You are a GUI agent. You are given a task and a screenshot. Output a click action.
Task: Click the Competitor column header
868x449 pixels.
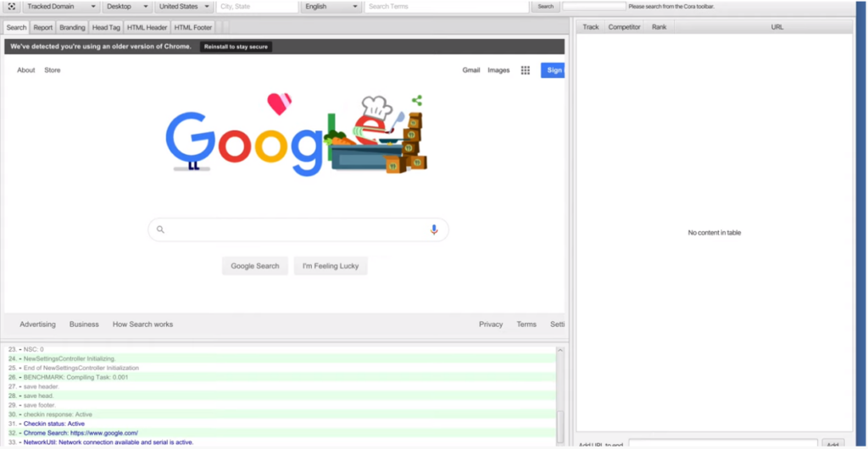point(625,26)
